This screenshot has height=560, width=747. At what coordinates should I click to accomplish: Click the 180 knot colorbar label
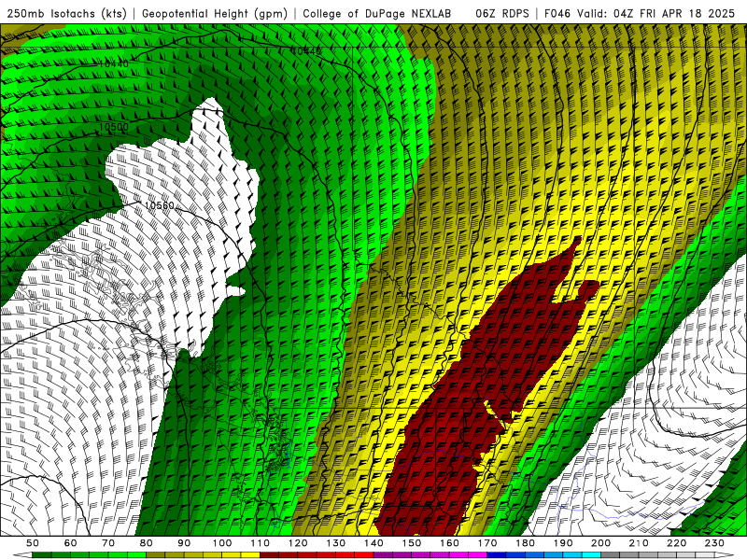tap(525, 543)
